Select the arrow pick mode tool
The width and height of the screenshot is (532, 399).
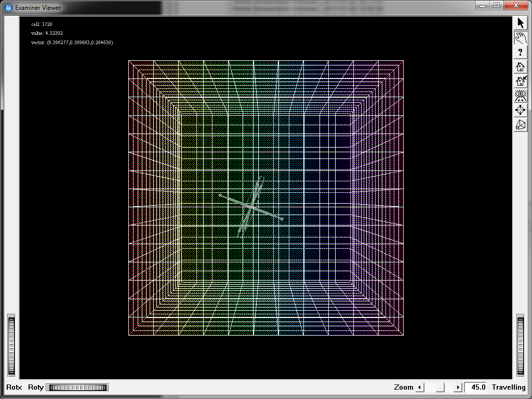521,23
